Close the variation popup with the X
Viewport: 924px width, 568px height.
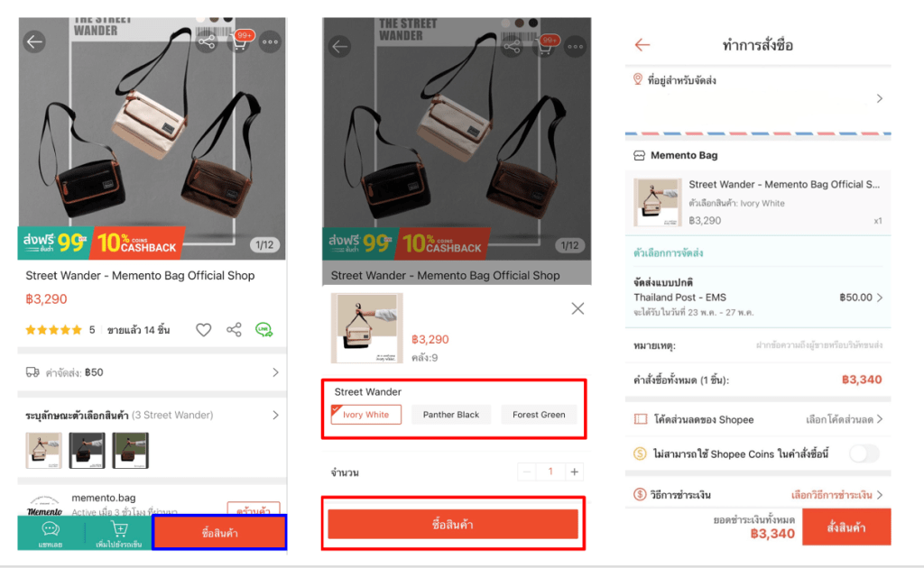pos(577,308)
